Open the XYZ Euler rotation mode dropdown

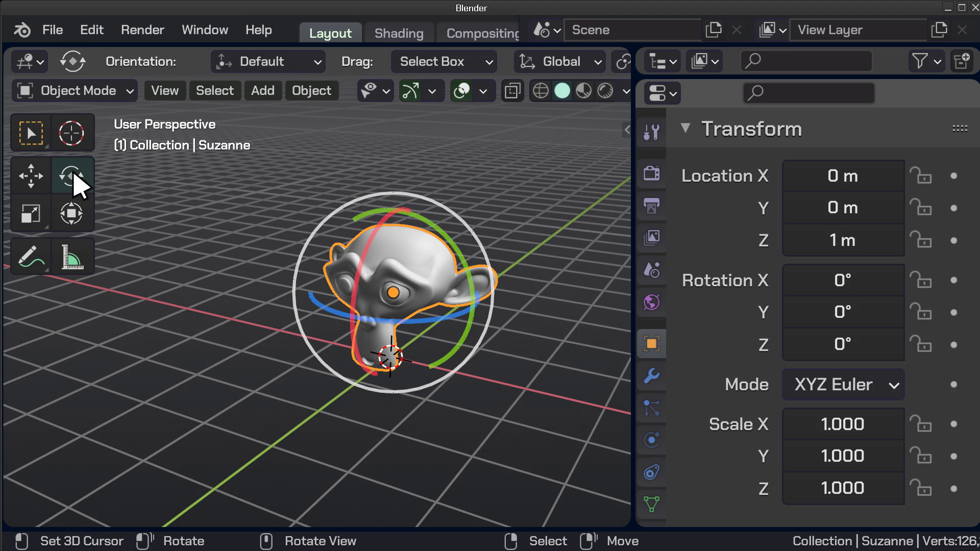point(843,385)
